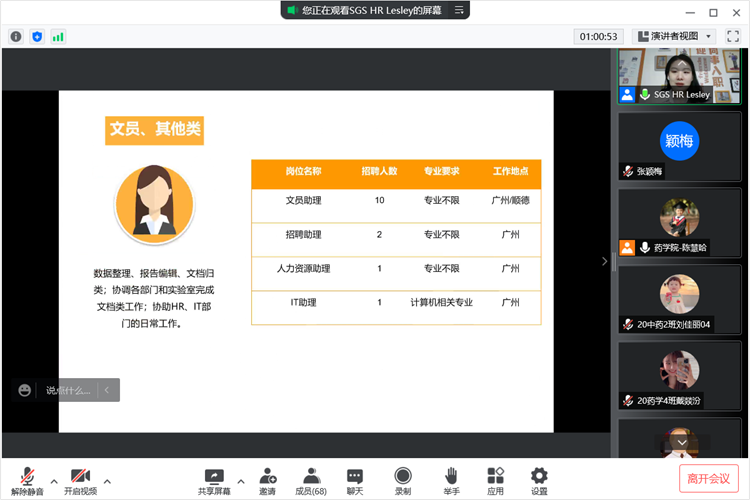Click female clerk avatar illustration
This screenshot has height=500, width=750.
pyautogui.click(x=154, y=204)
